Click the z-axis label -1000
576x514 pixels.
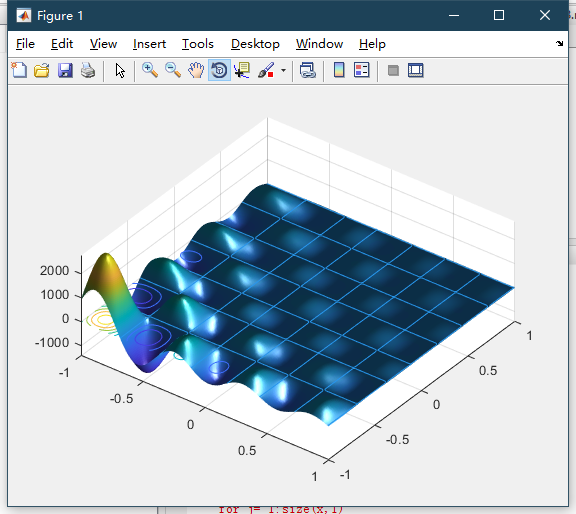52,343
